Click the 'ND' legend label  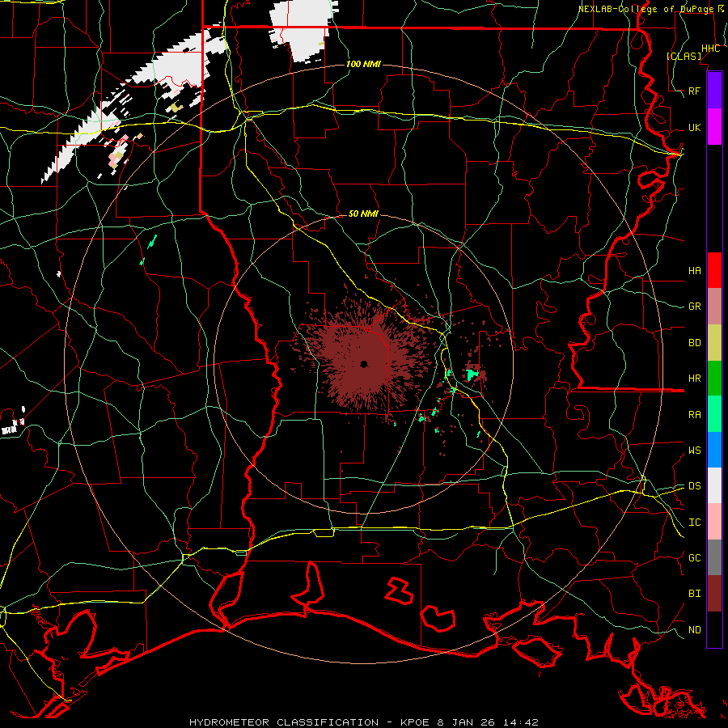[694, 629]
